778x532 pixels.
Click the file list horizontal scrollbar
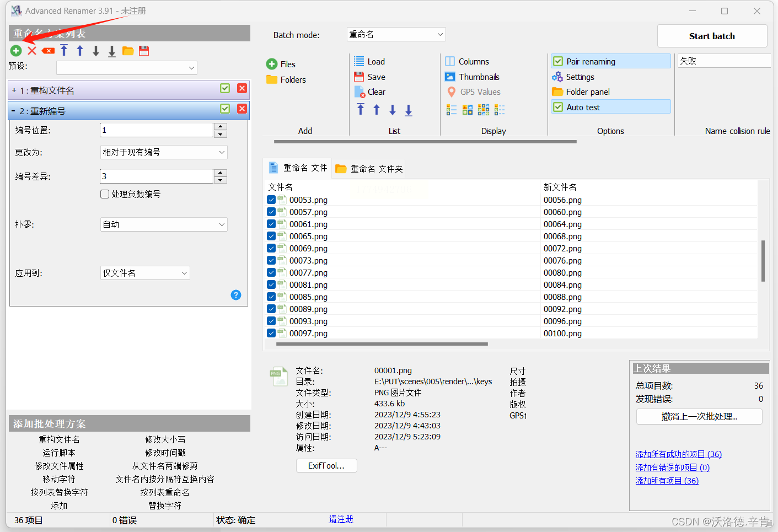coord(382,344)
